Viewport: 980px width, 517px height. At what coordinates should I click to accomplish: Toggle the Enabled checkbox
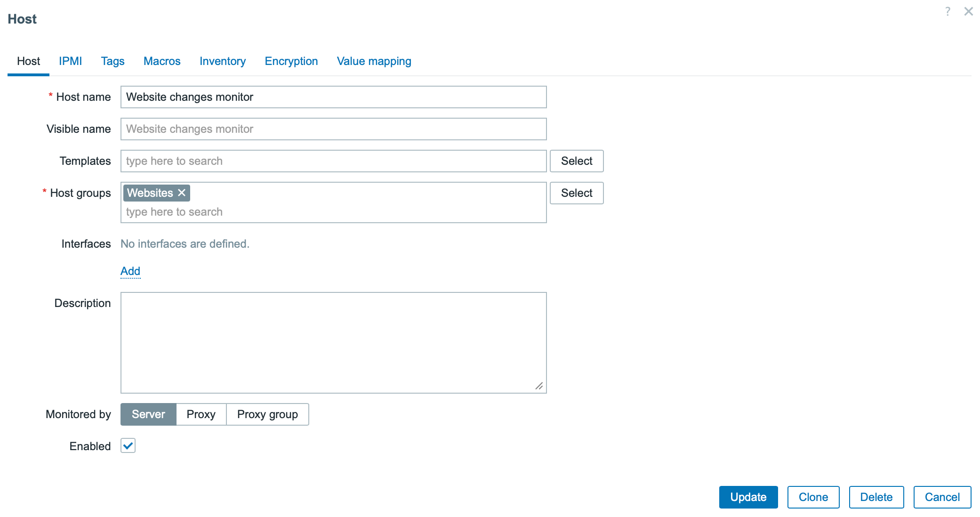128,445
